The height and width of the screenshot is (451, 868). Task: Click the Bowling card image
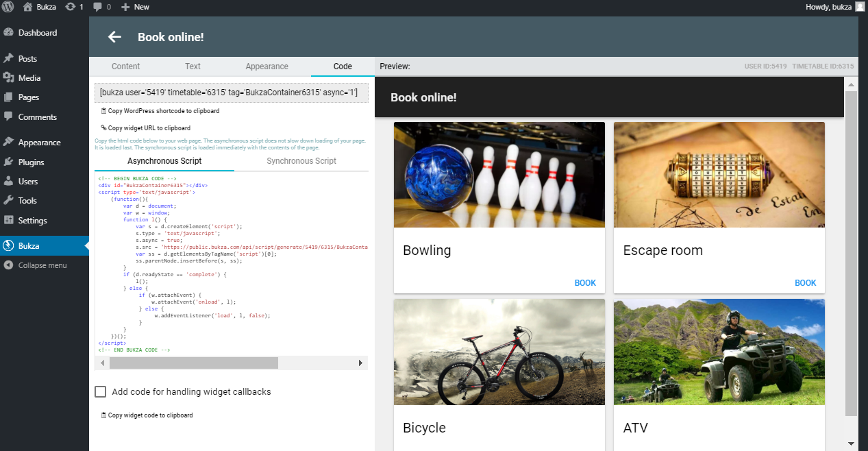pyautogui.click(x=499, y=175)
